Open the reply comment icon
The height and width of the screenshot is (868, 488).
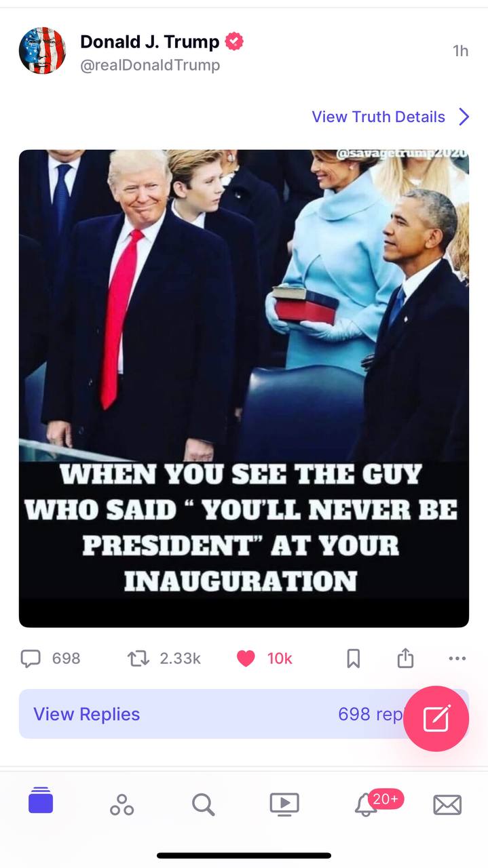coord(31,658)
